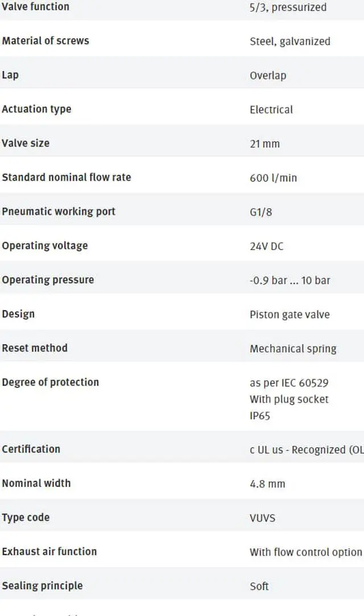Select the 'Steel, galvanized' value

tap(289, 41)
